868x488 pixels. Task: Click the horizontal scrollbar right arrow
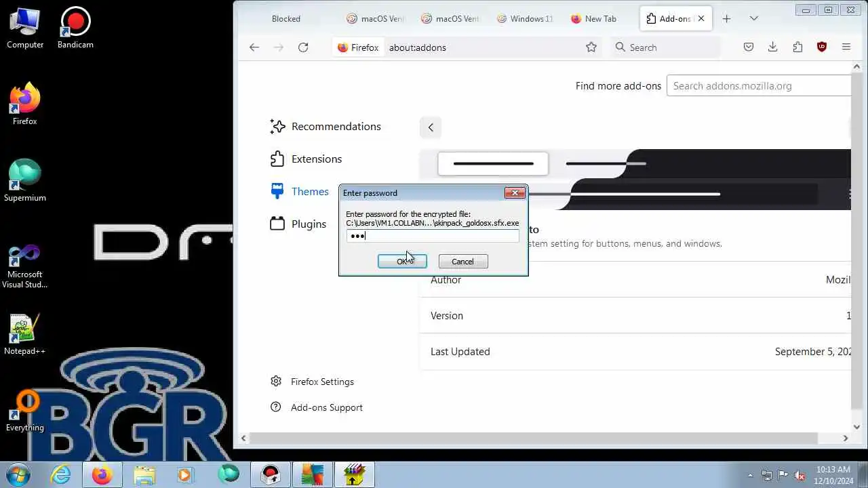[x=845, y=439]
